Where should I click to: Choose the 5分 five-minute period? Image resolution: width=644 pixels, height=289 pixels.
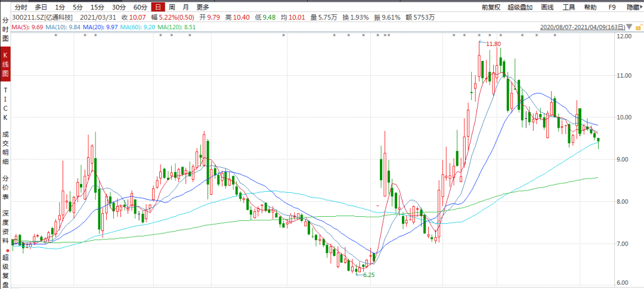click(77, 7)
